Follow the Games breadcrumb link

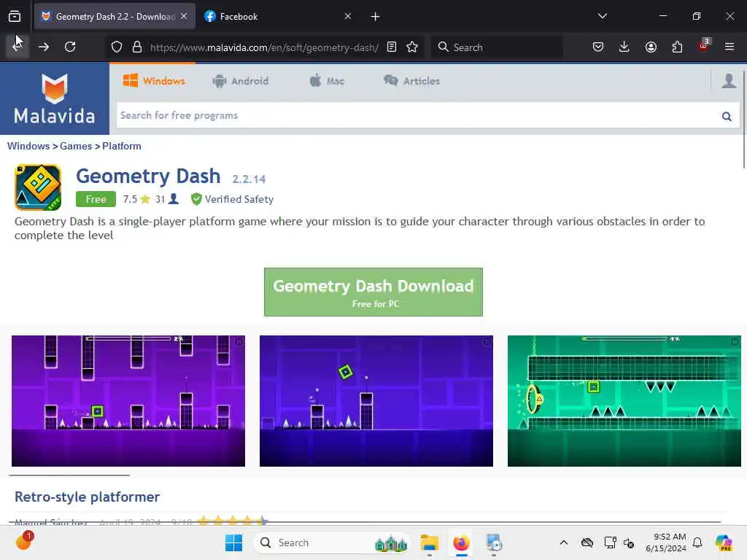coord(76,146)
